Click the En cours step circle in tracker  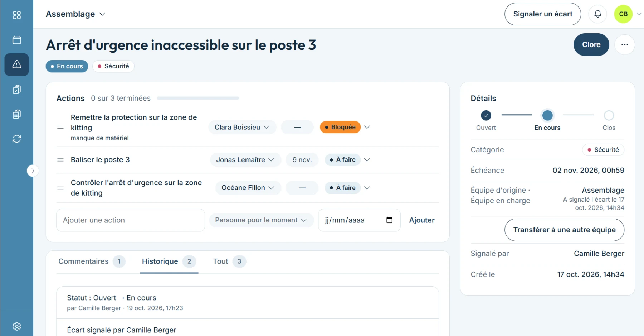(x=547, y=115)
